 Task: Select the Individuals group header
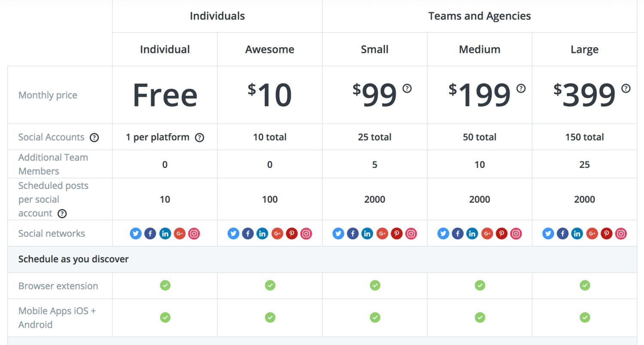click(217, 16)
